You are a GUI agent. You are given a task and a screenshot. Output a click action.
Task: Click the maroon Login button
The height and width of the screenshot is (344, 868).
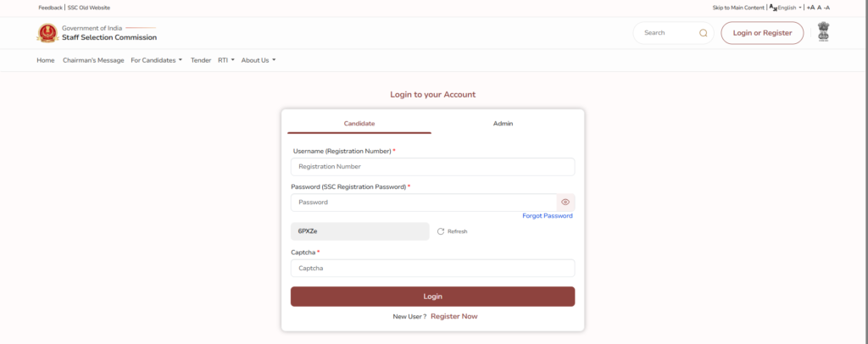click(432, 297)
